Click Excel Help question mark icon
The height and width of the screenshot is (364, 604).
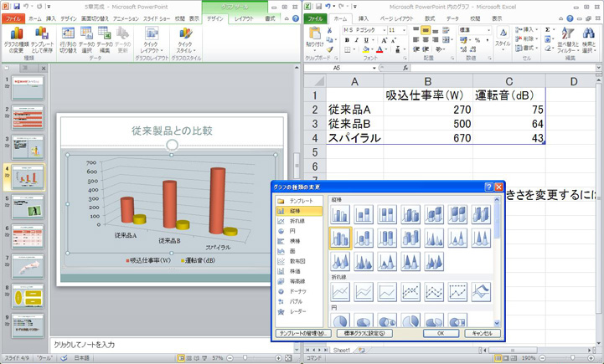click(570, 18)
